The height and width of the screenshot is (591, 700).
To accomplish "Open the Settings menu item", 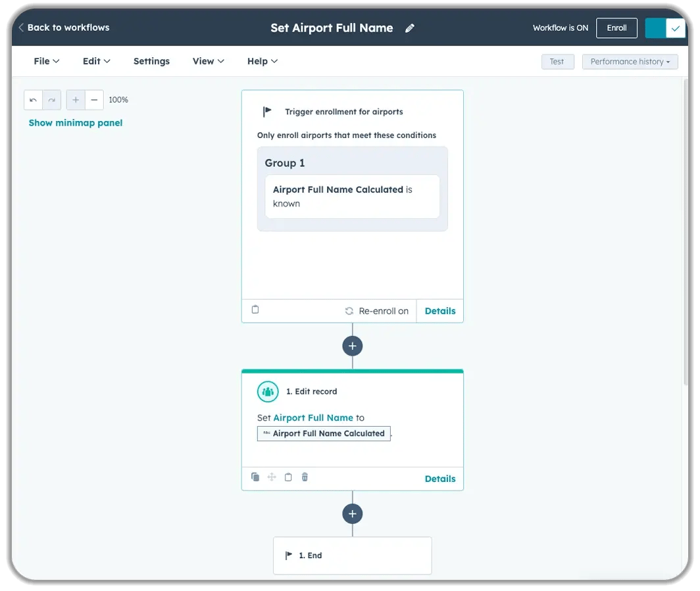I will [151, 61].
